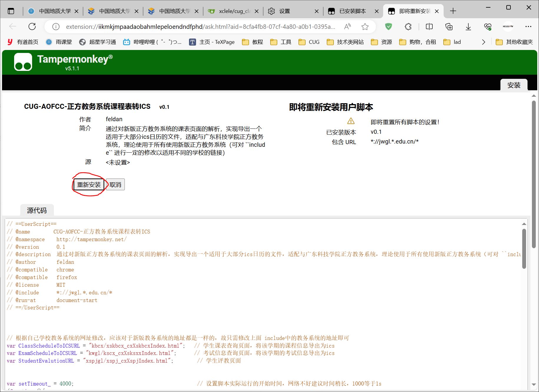
Task: Open the tab actions menu icon
Action: coord(11,11)
